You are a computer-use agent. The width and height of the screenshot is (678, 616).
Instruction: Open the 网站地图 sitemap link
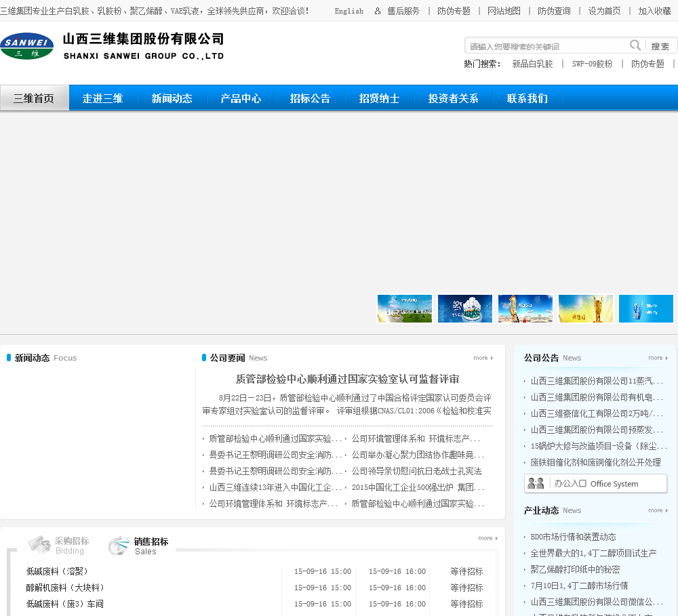tap(504, 11)
